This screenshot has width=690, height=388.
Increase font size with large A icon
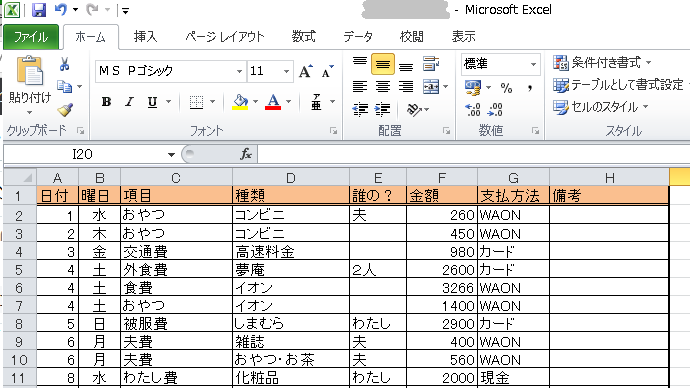(x=306, y=71)
